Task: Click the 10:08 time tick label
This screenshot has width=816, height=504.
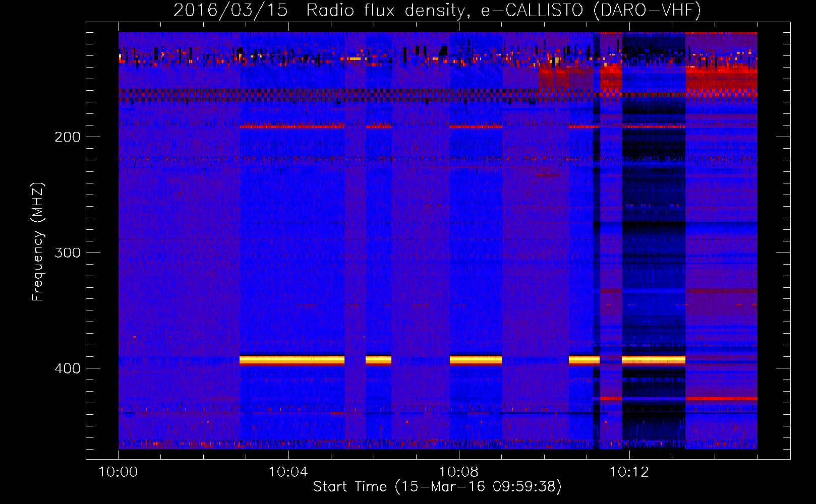Action: [459, 472]
